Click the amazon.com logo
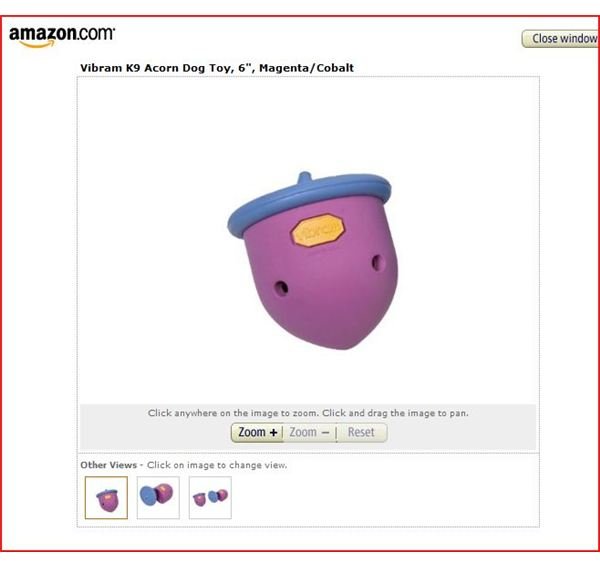This screenshot has width=600, height=561. 62,37
